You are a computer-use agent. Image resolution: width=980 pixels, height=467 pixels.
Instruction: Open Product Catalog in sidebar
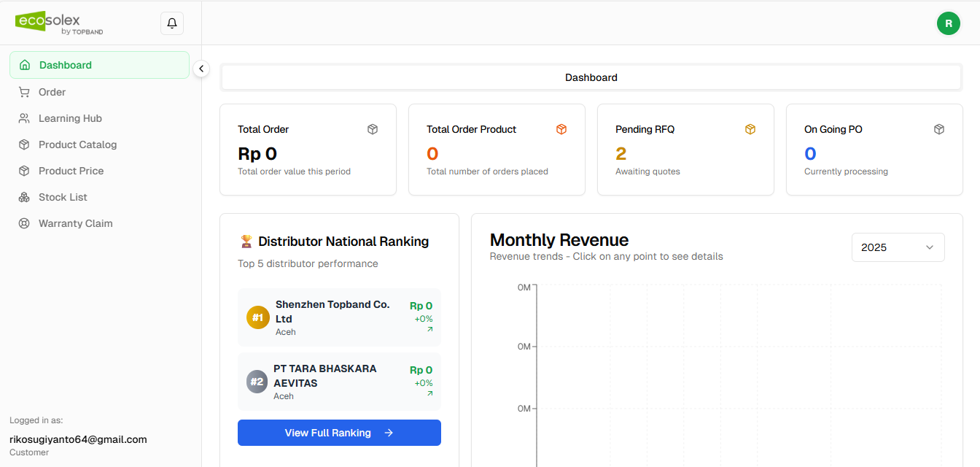point(77,144)
